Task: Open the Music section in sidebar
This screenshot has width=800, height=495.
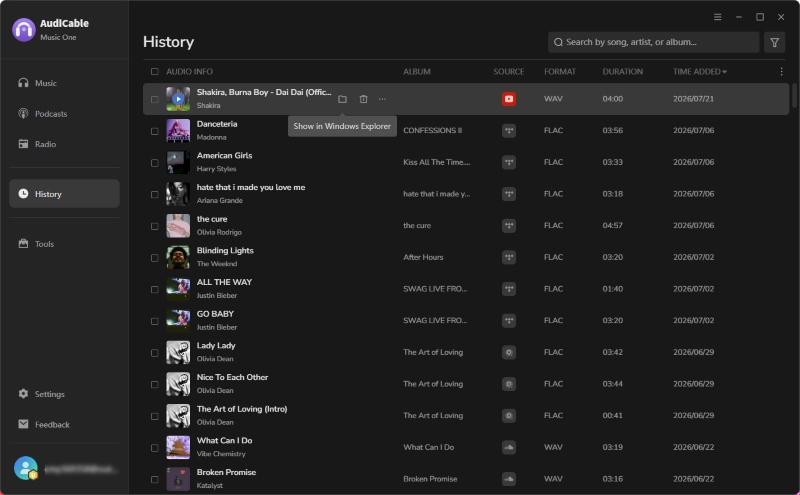Action: pos(64,83)
